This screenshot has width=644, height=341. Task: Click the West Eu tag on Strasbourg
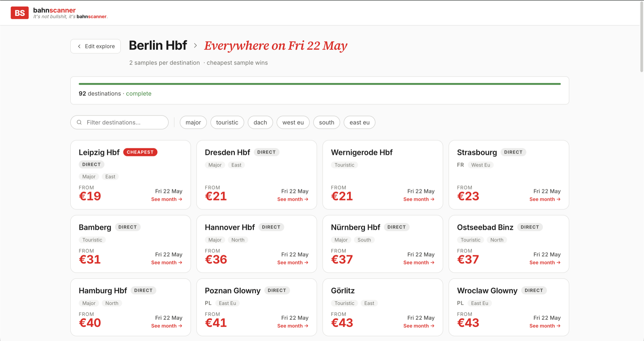[480, 165]
